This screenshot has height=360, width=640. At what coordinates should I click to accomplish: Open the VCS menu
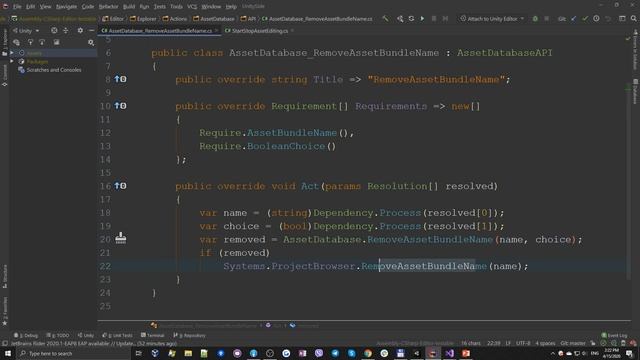click(x=192, y=7)
